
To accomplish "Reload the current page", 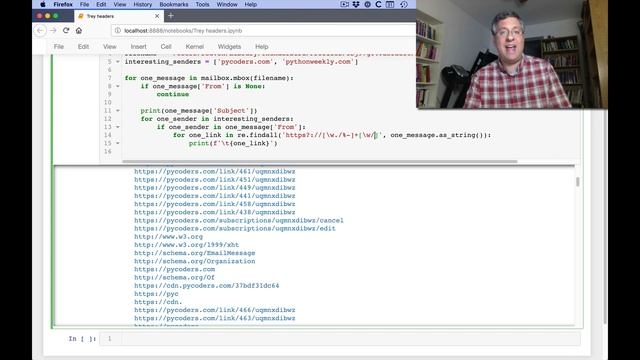I will coord(66,31).
